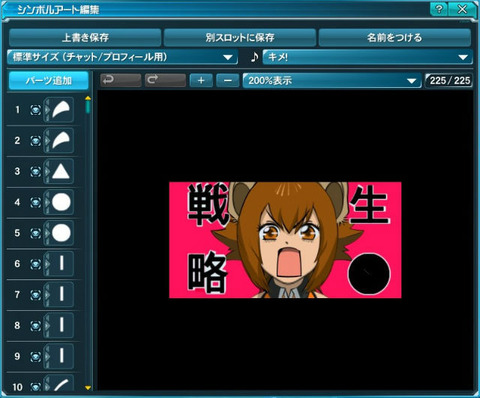Hide layer 3 with eye icon

coord(36,171)
